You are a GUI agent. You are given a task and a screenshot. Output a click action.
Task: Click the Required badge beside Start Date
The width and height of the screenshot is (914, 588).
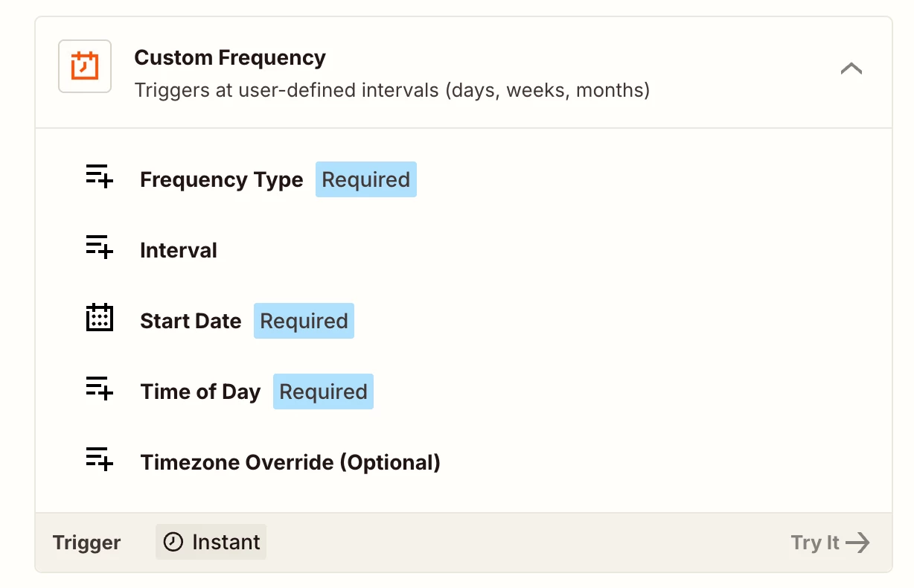[304, 322]
